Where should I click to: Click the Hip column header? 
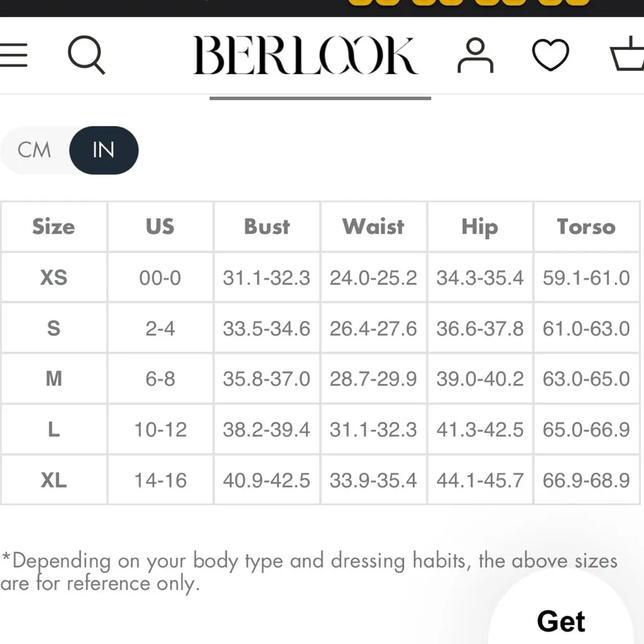[480, 227]
